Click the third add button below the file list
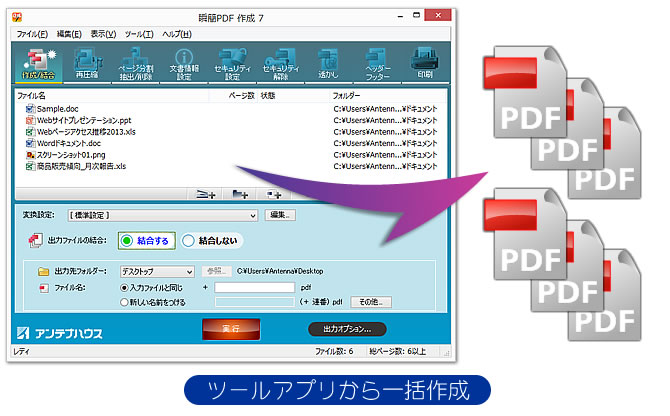The width and height of the screenshot is (670, 416). (x=273, y=194)
